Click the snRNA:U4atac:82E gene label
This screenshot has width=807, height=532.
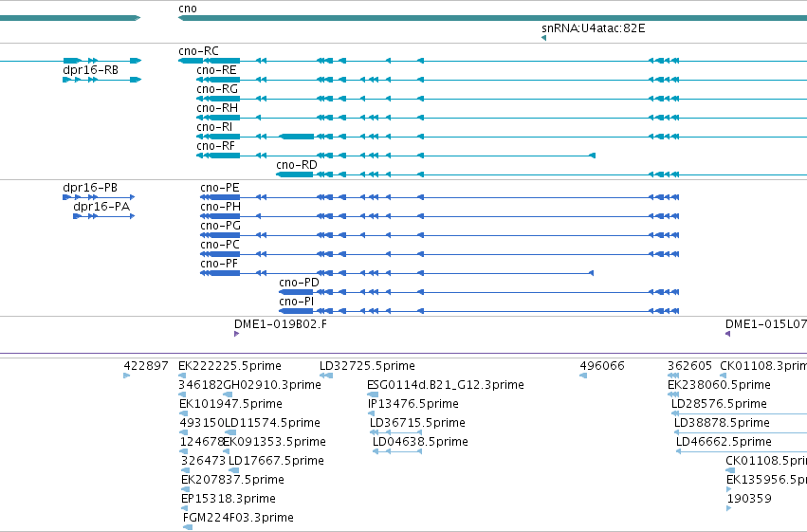593,28
